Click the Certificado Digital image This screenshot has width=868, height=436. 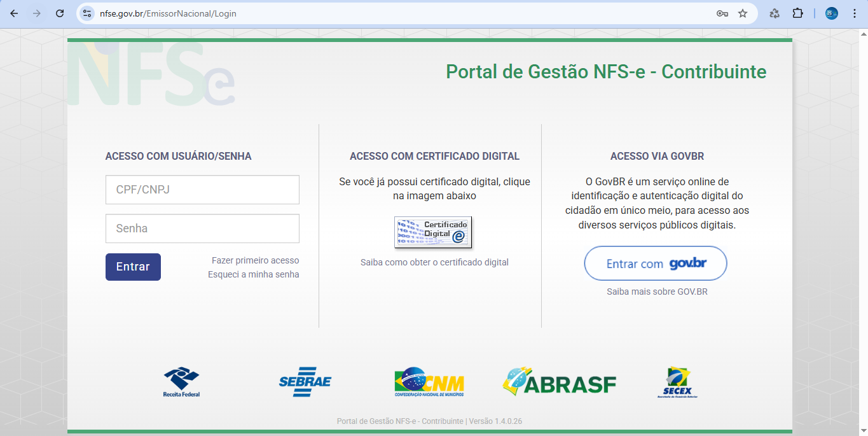click(433, 232)
